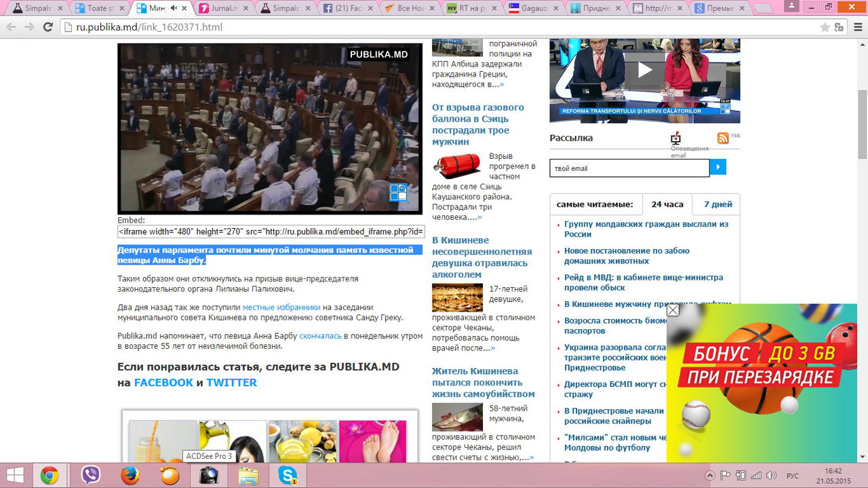Screen dimensions: 868x488
Task: Open the Windows Start button
Action: (x=15, y=476)
